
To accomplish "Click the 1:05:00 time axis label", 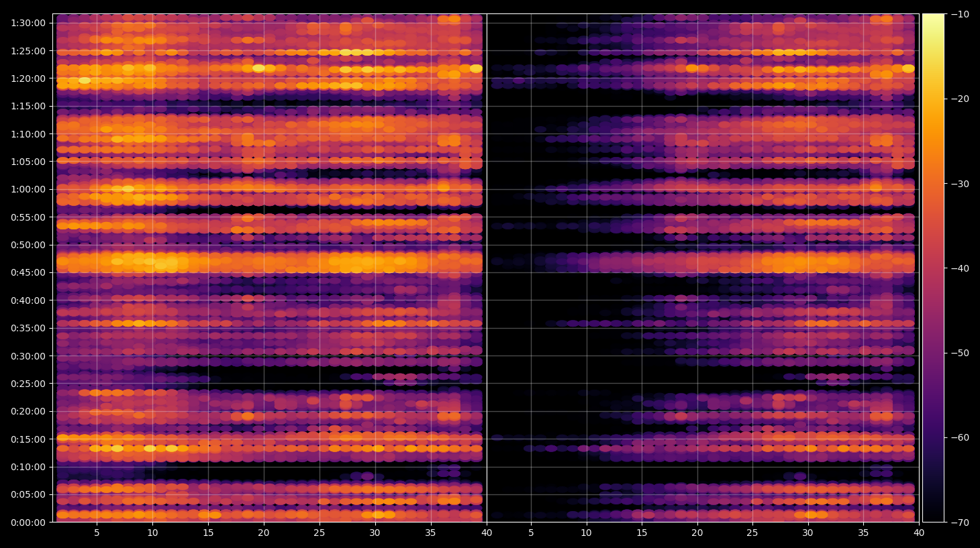I will pos(28,162).
